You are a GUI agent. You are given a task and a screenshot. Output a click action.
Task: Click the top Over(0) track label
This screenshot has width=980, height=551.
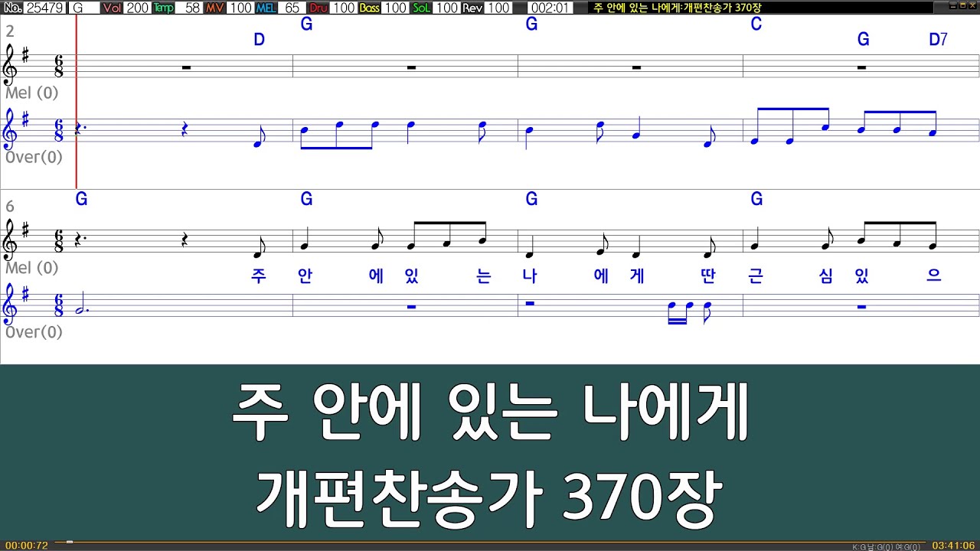(x=34, y=157)
